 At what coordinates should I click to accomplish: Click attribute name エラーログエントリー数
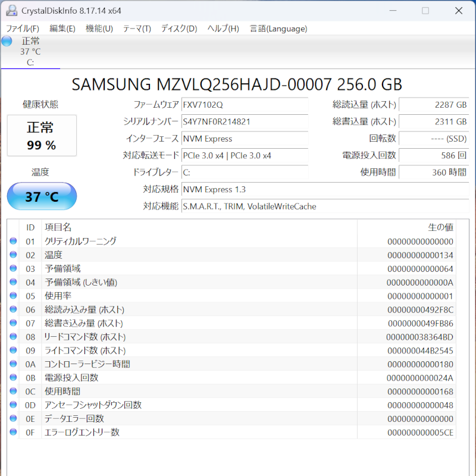(82, 432)
